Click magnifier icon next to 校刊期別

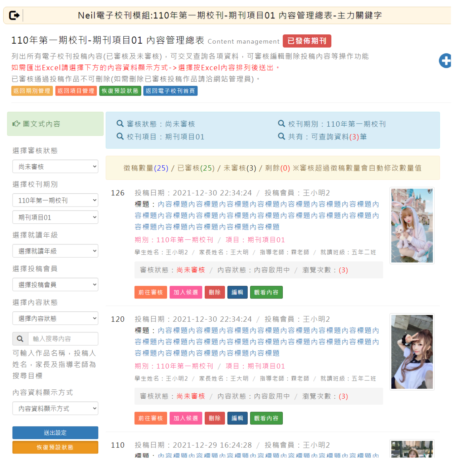tap(281, 124)
